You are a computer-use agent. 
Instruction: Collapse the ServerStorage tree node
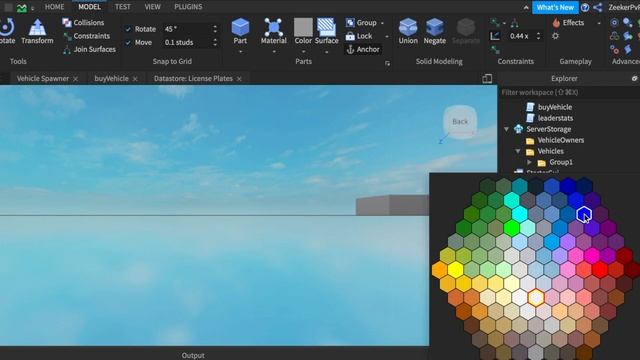(x=507, y=129)
